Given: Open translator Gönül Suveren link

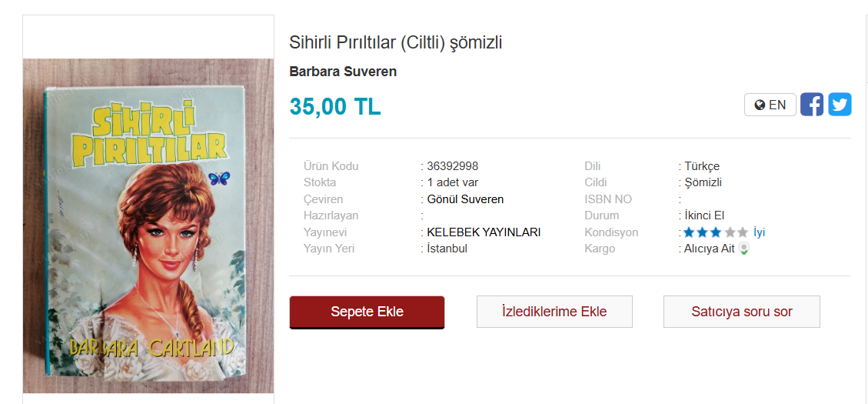Looking at the screenshot, I should (466, 199).
